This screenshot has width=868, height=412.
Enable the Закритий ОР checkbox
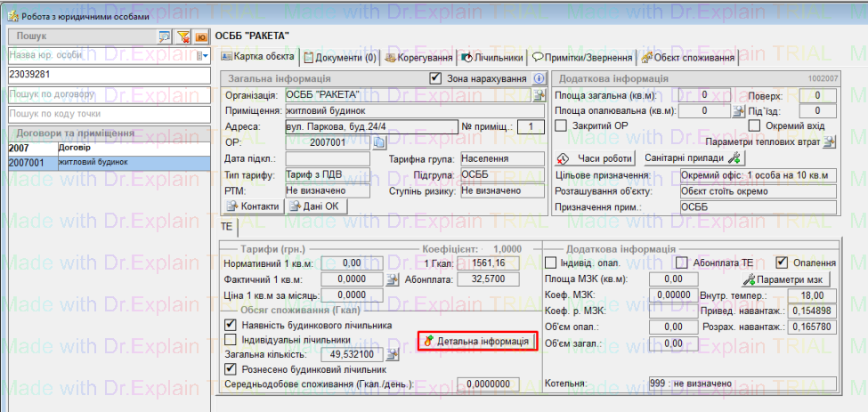point(561,126)
